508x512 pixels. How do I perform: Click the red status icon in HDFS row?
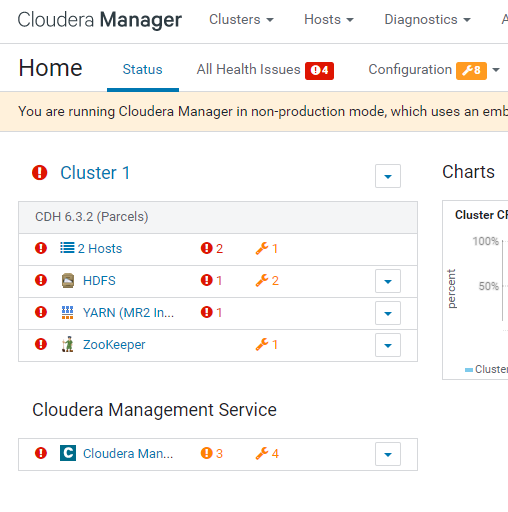[x=41, y=280]
